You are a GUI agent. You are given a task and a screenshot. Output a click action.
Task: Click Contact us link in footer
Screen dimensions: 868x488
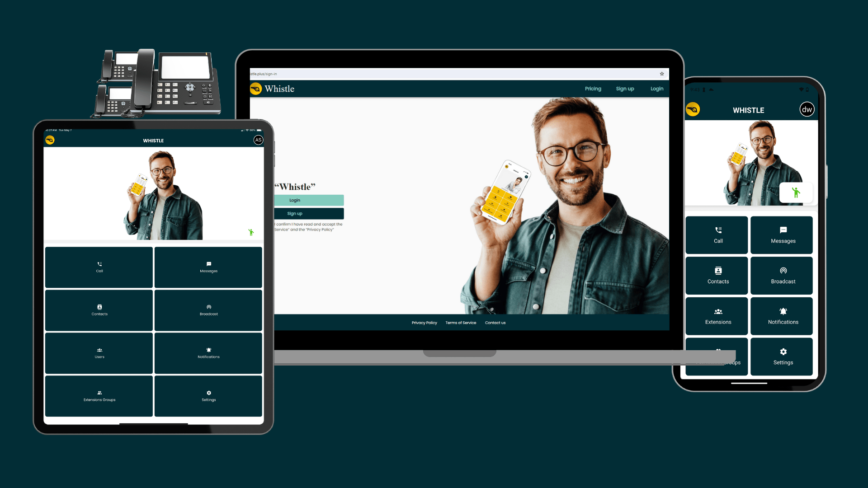(x=495, y=322)
